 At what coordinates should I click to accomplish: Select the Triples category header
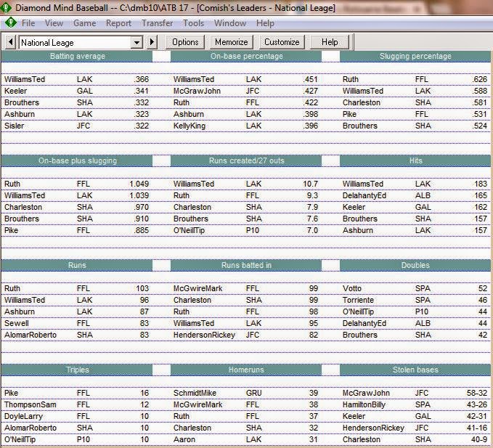(77, 370)
